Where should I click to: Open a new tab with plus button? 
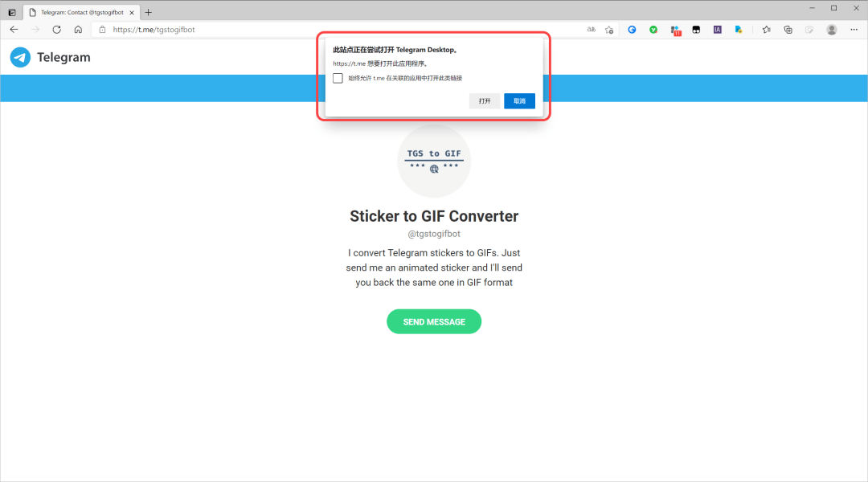point(149,12)
